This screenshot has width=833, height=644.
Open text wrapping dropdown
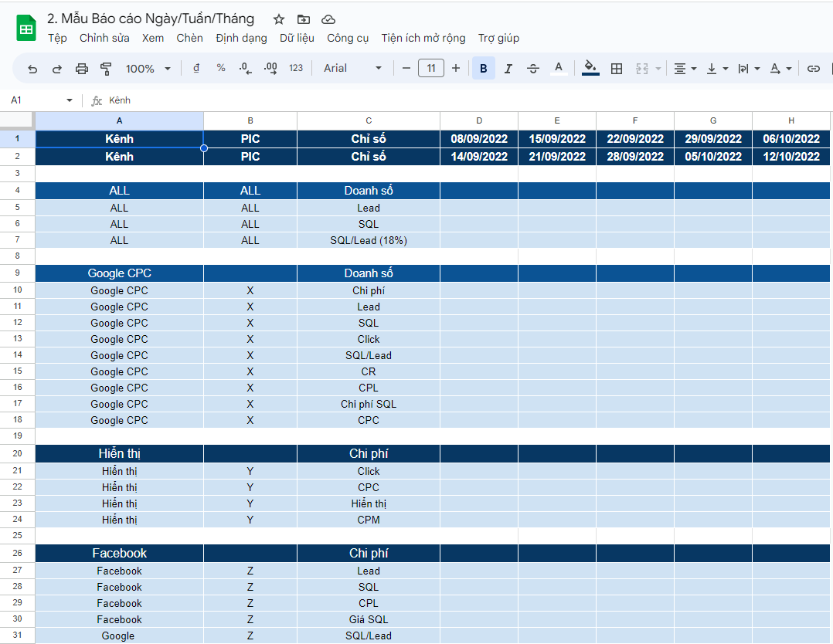[749, 69]
